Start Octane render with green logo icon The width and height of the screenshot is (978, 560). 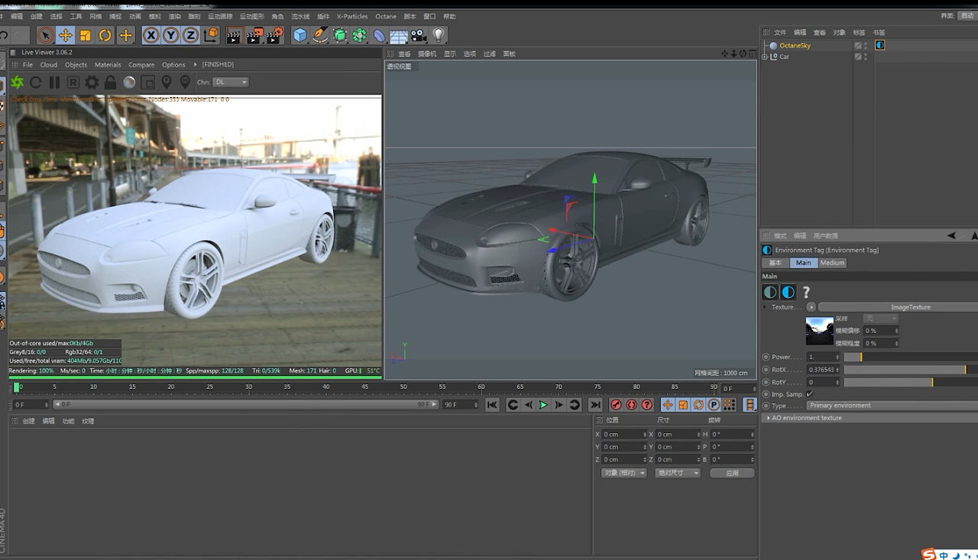click(17, 83)
